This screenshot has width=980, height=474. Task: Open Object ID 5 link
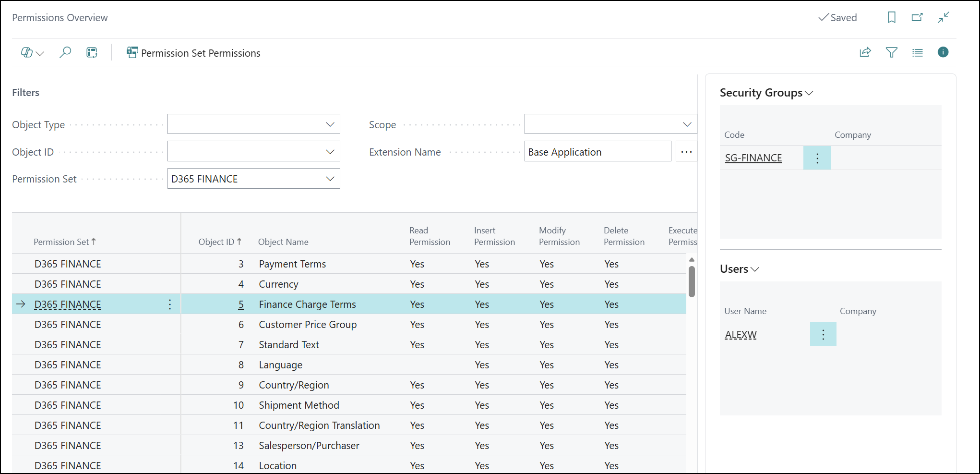tap(241, 304)
